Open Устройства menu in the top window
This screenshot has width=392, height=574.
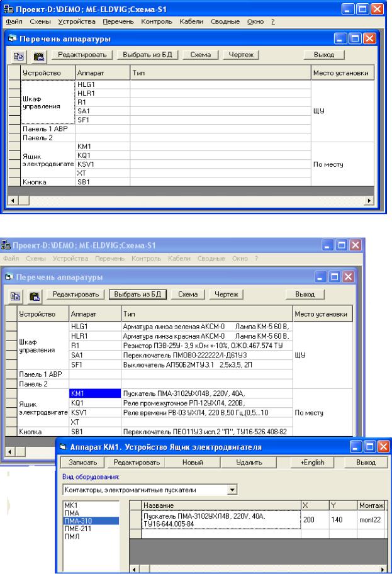point(77,21)
